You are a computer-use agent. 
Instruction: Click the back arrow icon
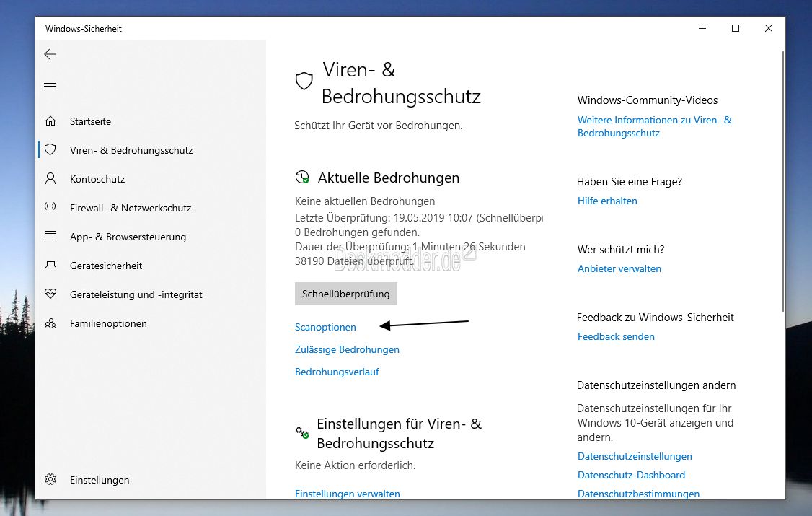click(x=50, y=54)
